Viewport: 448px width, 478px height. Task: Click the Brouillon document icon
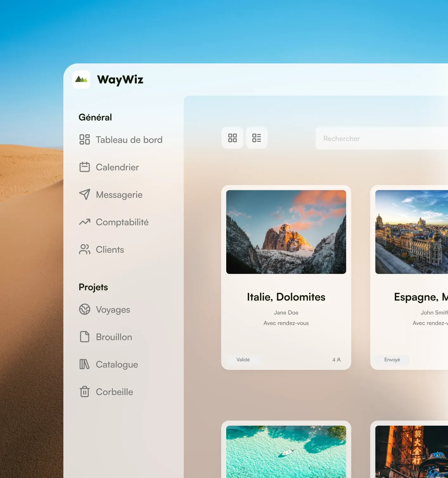85,337
